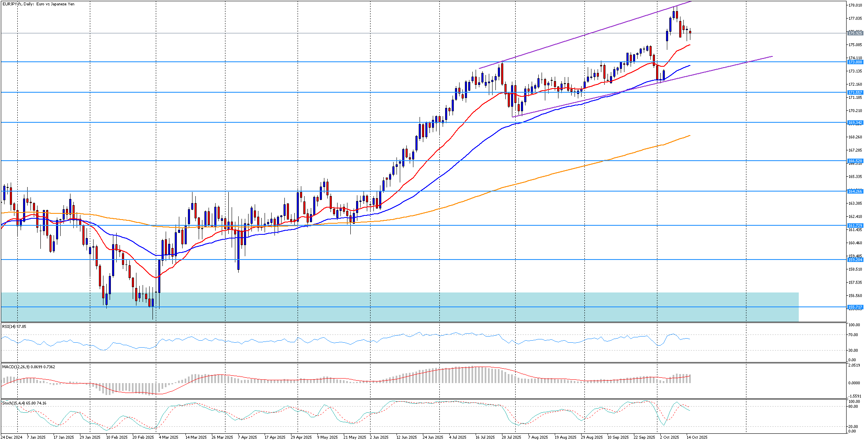
Task: Click the 14 Mar 2025 date label
Action: (196, 437)
